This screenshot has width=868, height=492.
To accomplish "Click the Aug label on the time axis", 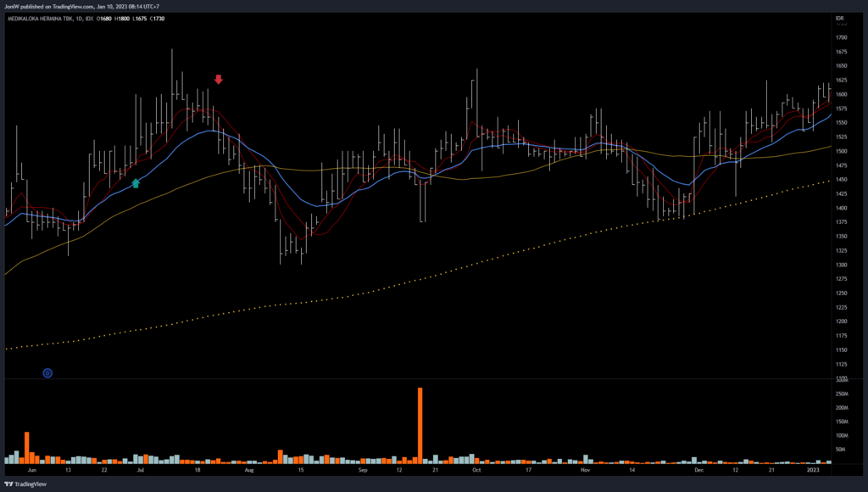I will 249,468.
